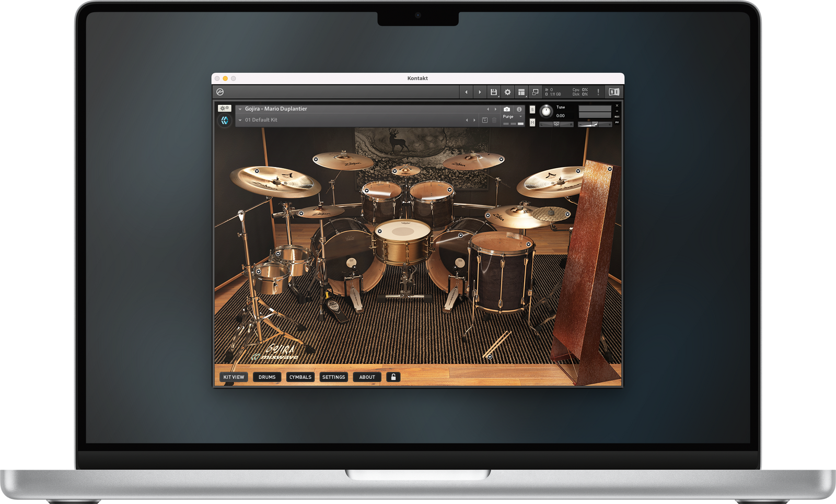Switch to the CYMBALS tab
This screenshot has width=836, height=504.
[x=300, y=377]
